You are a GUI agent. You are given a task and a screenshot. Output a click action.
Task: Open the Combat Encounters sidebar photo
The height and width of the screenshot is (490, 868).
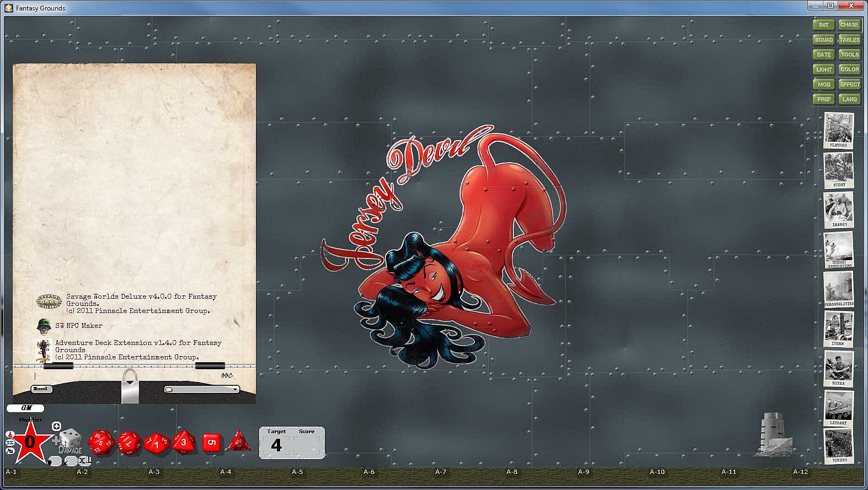[x=839, y=250]
